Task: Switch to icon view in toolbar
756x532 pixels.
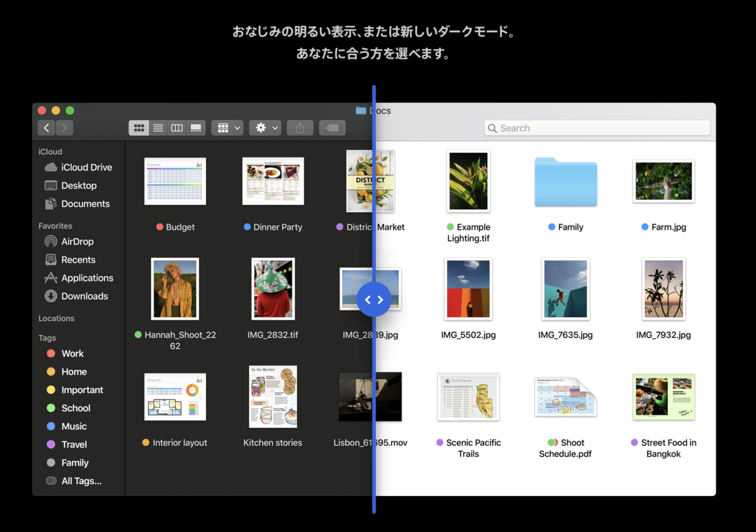Action: [x=139, y=128]
